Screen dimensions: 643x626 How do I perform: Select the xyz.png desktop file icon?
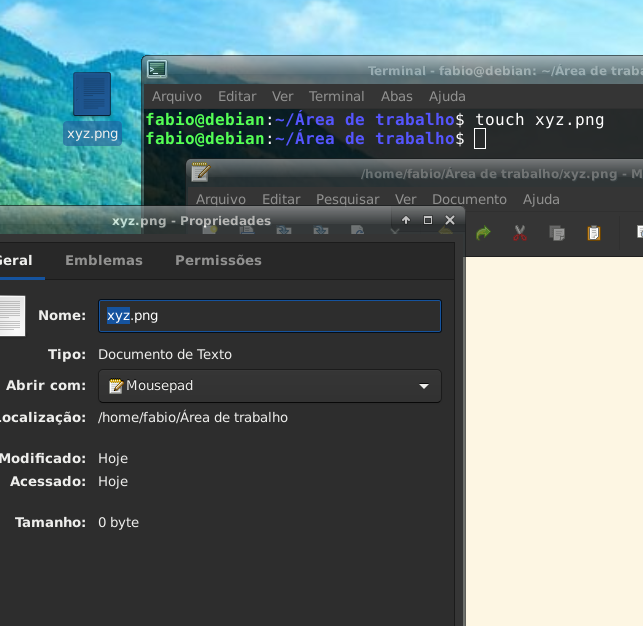coord(92,94)
